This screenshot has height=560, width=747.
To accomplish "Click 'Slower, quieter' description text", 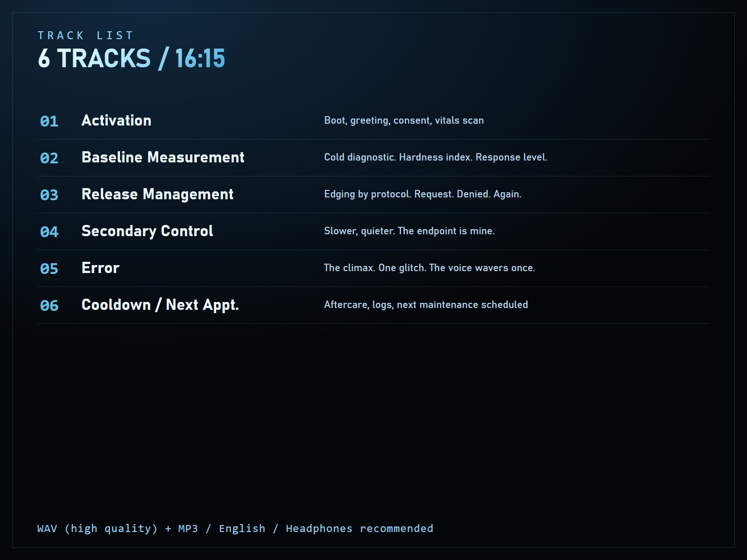I will click(409, 231).
